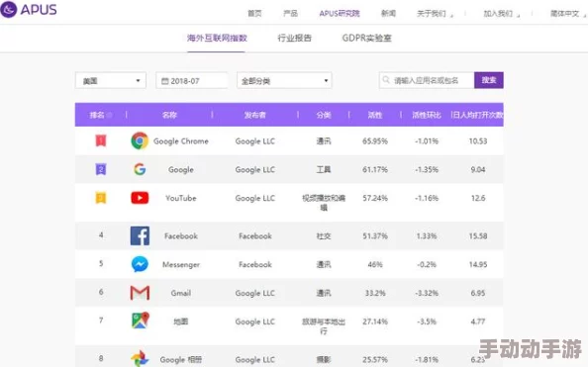Image resolution: width=588 pixels, height=367 pixels.
Task: Click the rank 1 red badge
Action: [x=101, y=140]
